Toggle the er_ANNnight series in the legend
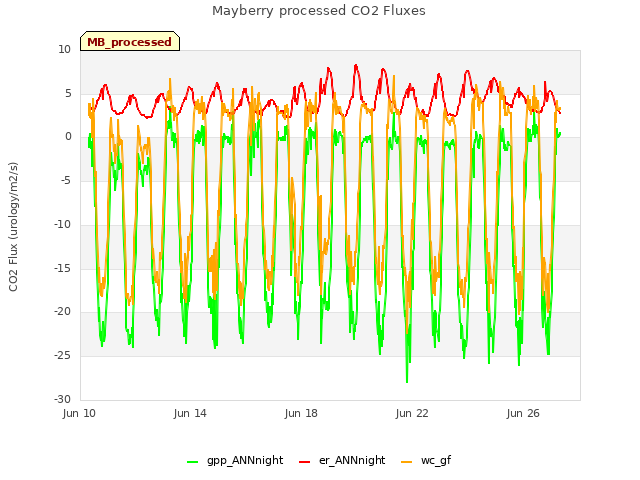640x480 pixels. [x=342, y=460]
